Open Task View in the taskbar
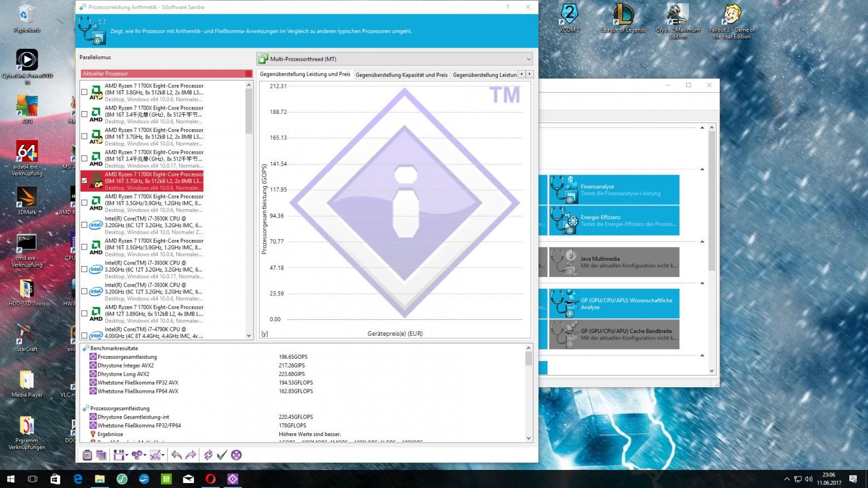Screen dimensions: 868x488 (32, 479)
